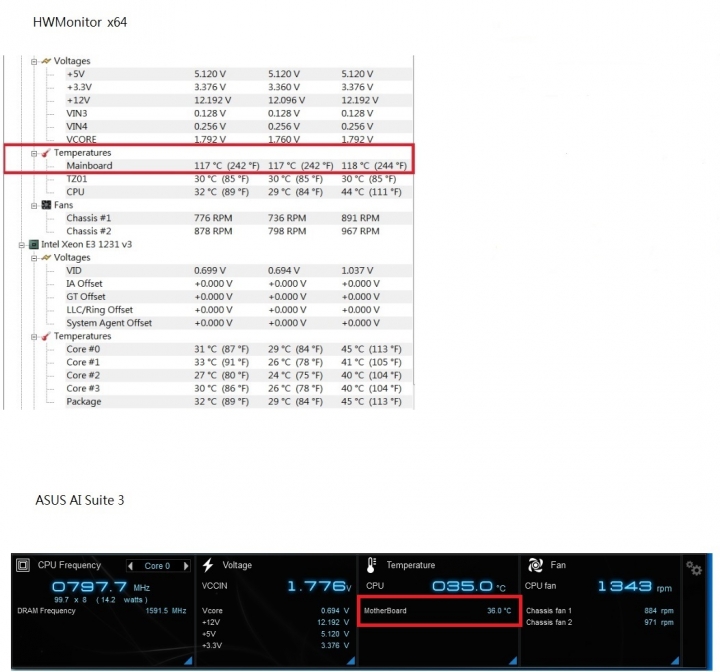The height and width of the screenshot is (672, 720).
Task: Select the Chassis #1 fan row
Action: point(239,218)
